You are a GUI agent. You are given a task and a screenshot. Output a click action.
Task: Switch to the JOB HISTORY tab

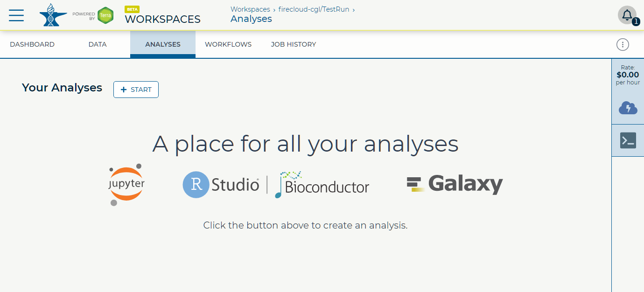pos(293,44)
